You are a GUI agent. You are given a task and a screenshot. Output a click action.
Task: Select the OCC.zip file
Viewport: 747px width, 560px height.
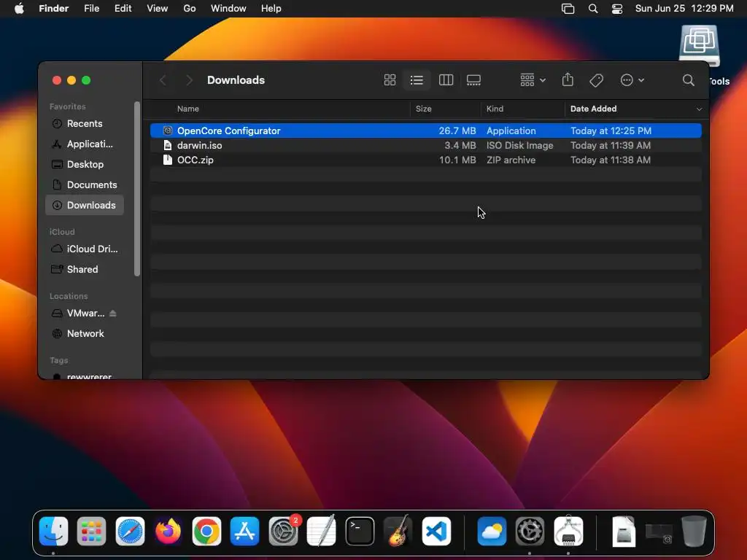click(425, 160)
